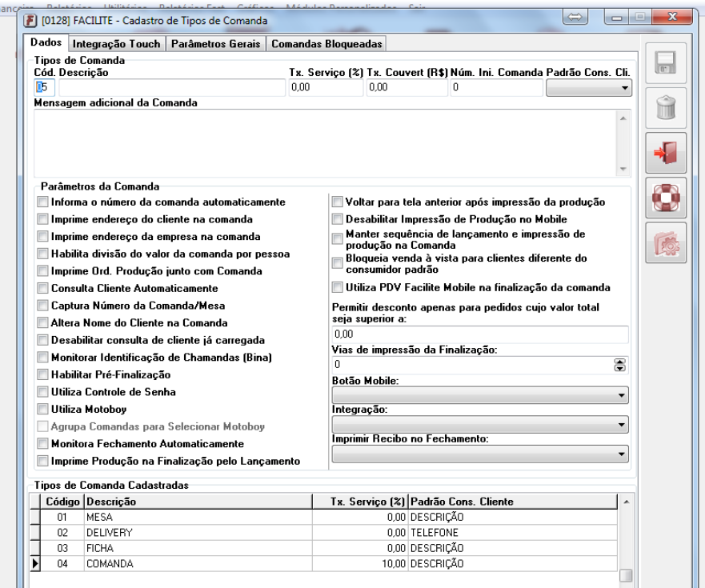Click the 'Tx. Serviço (%)' input field
This screenshot has width=705, height=588.
326,87
